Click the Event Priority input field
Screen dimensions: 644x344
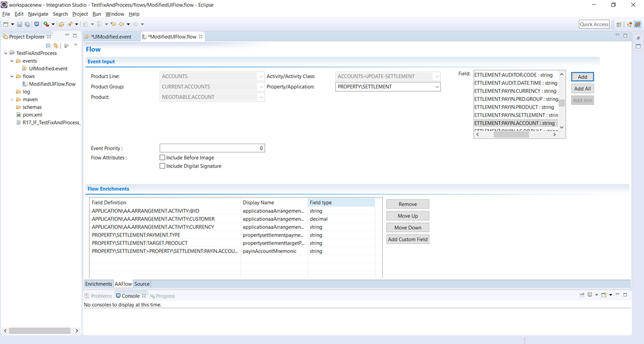click(x=212, y=148)
